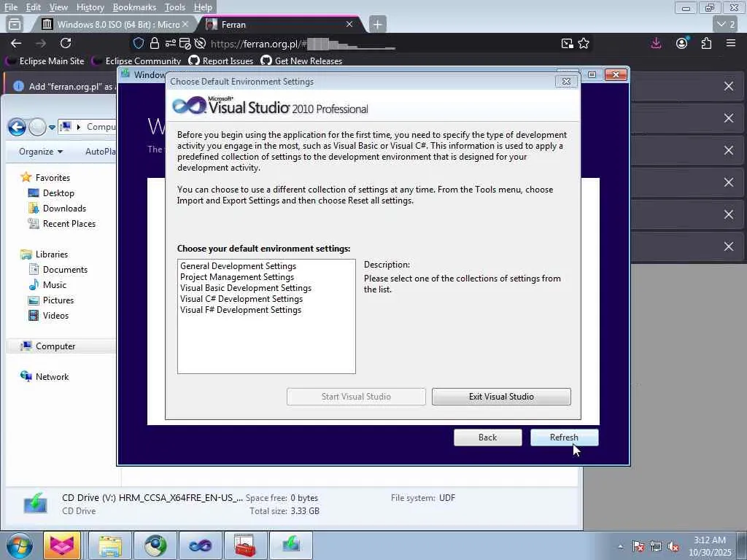
Task: Click the browser forward arrow
Action: pyautogui.click(x=41, y=43)
